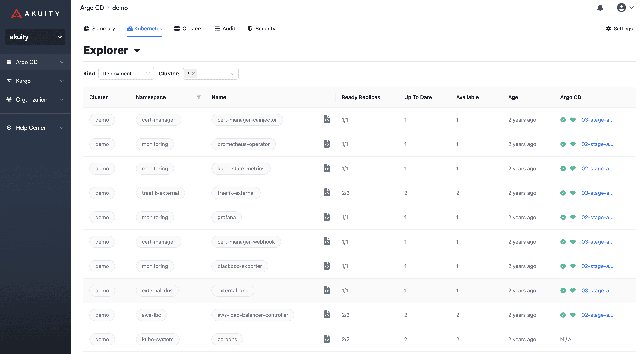Click synced check icon for cert-manager-webhook

563,242
